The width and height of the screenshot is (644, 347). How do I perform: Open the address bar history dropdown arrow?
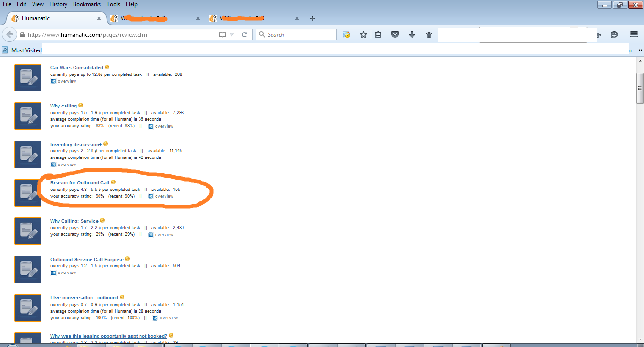(x=232, y=34)
